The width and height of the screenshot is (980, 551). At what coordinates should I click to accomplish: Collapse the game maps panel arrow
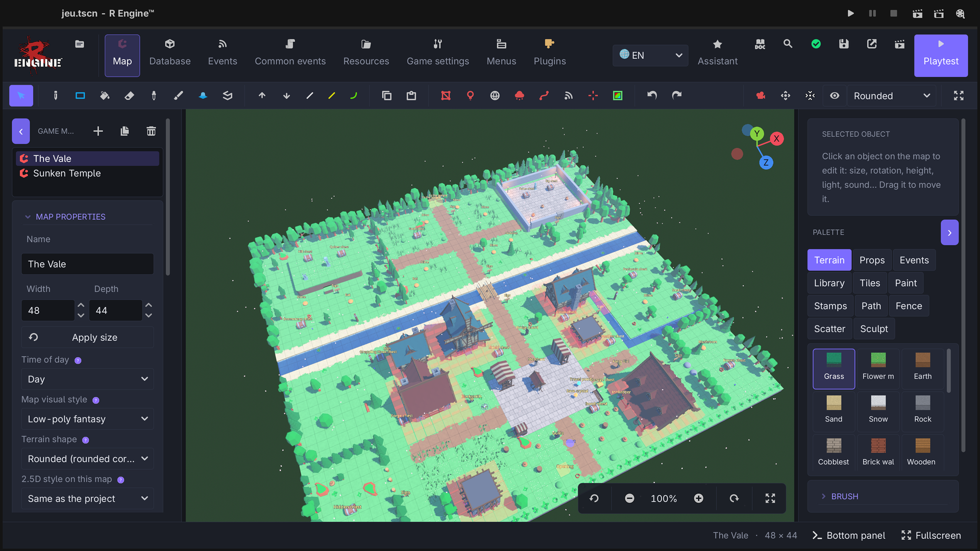coord(21,131)
